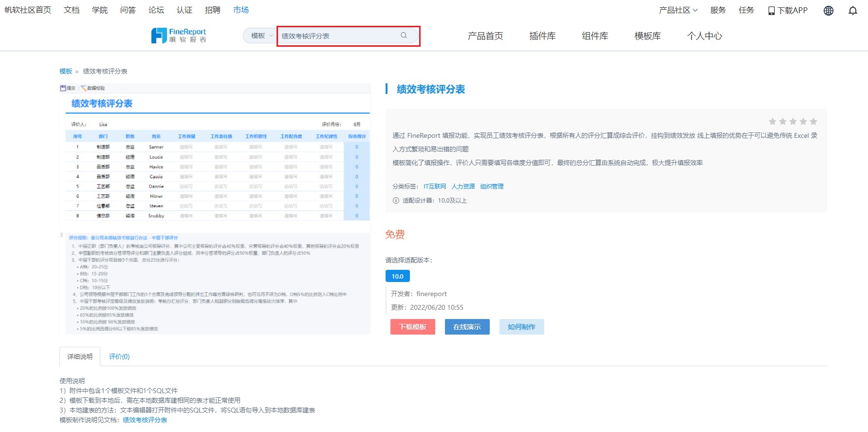Switch to the 详细说明 tab
The image size is (868, 432).
tap(80, 357)
